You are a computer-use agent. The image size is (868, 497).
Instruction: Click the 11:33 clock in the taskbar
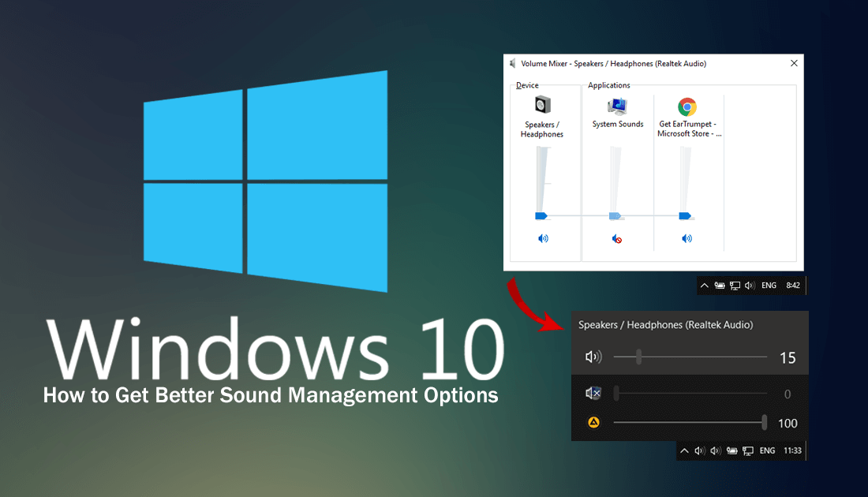click(792, 450)
